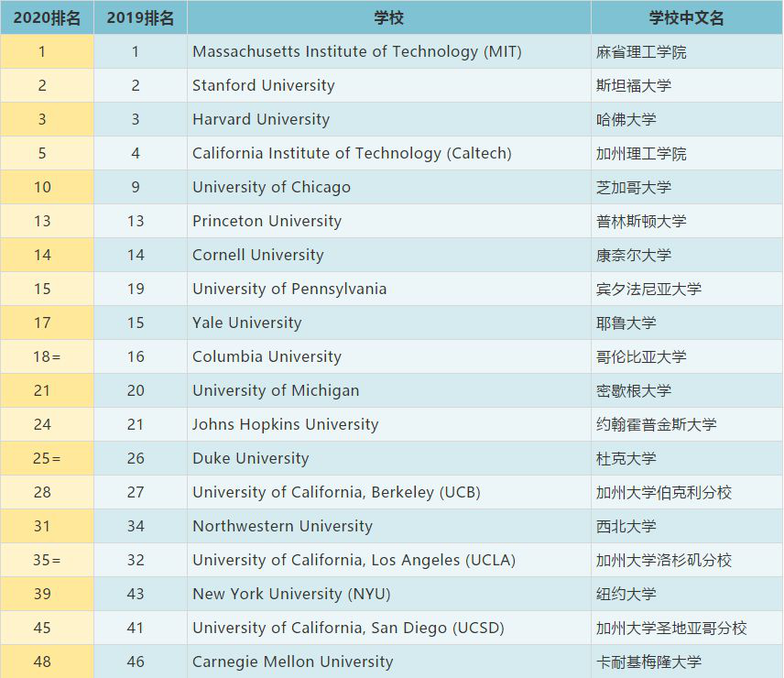Image resolution: width=784 pixels, height=678 pixels.
Task: Click Chinese name 纽约大学
Action: [626, 595]
